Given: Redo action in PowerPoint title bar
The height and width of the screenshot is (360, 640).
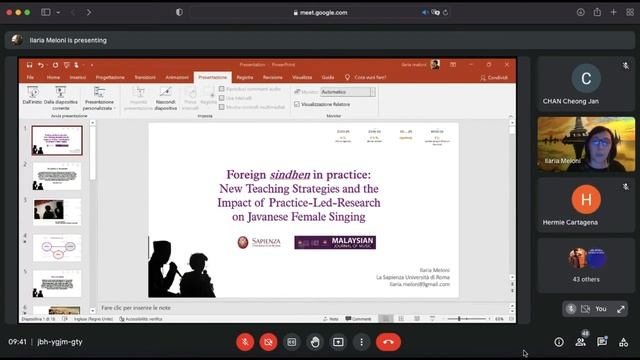Looking at the screenshot, I should coord(55,65).
